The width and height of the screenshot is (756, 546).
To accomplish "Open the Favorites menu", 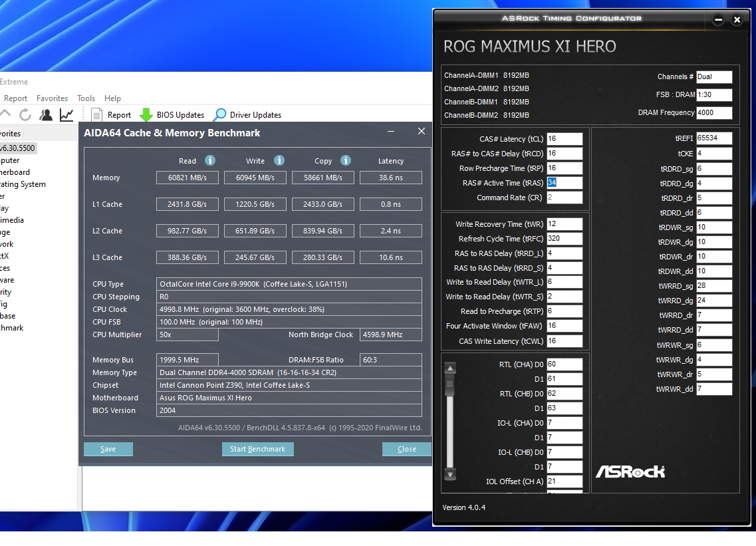I will pos(52,98).
